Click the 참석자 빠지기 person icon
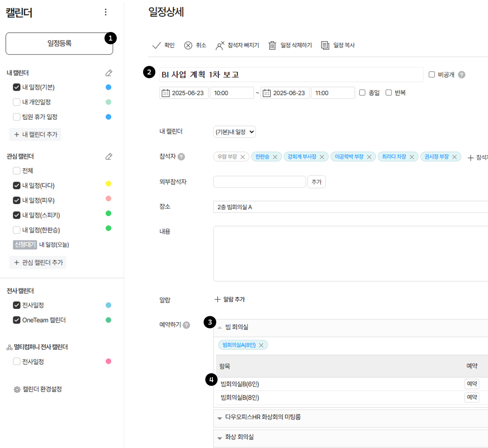The width and height of the screenshot is (488, 448). (220, 45)
